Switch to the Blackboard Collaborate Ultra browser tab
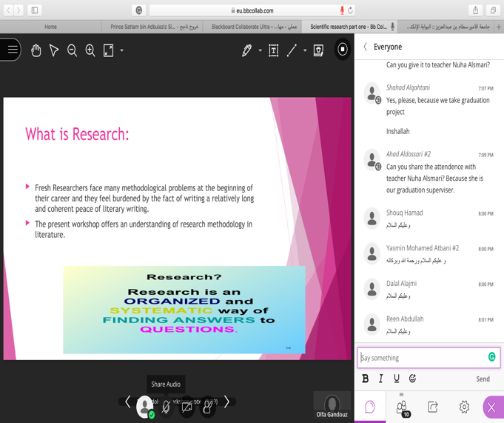Image resolution: width=504 pixels, height=423 pixels. pos(254,27)
